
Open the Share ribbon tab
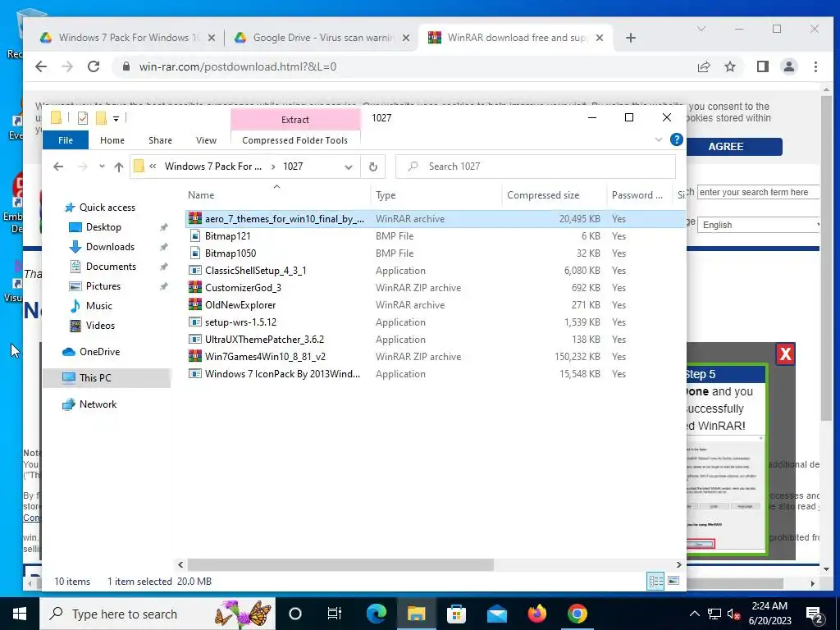click(x=160, y=140)
